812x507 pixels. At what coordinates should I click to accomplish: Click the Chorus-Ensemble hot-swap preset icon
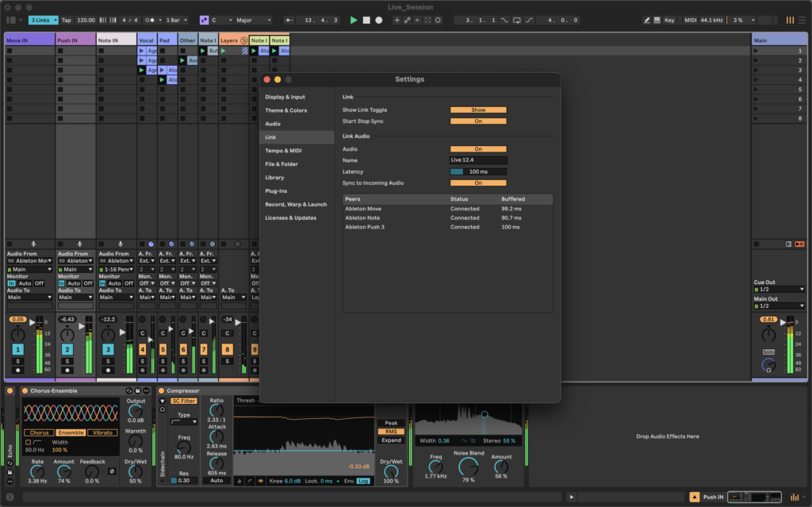coord(129,390)
